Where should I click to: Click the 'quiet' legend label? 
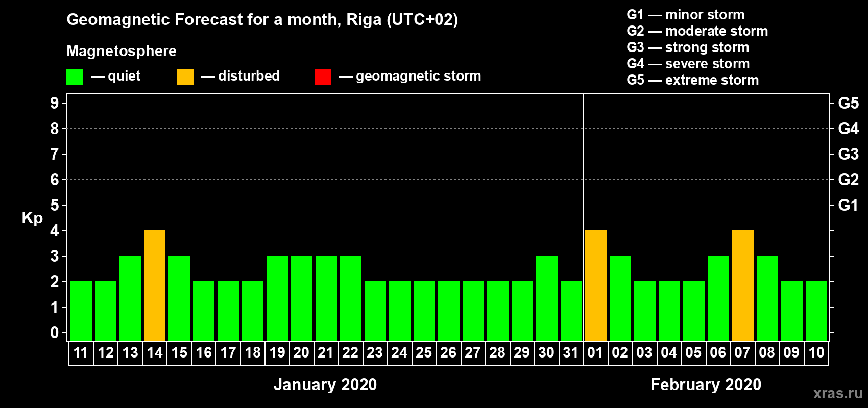(124, 76)
